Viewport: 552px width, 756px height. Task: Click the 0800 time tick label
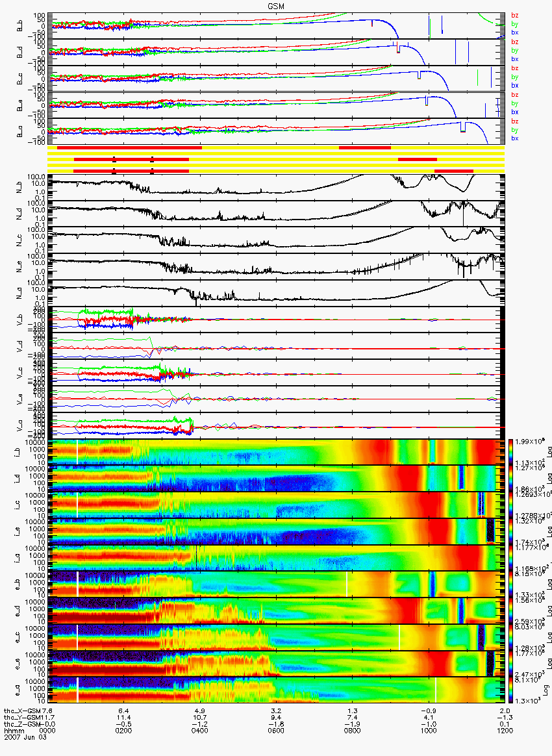tap(352, 731)
